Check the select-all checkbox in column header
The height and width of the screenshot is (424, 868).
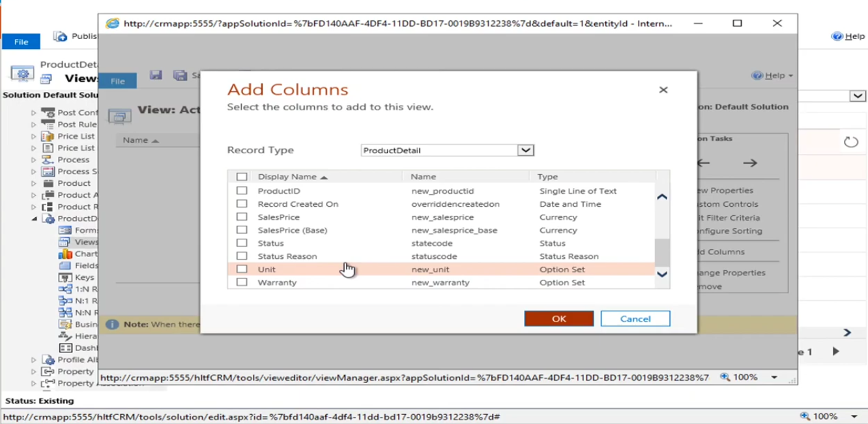pyautogui.click(x=242, y=176)
